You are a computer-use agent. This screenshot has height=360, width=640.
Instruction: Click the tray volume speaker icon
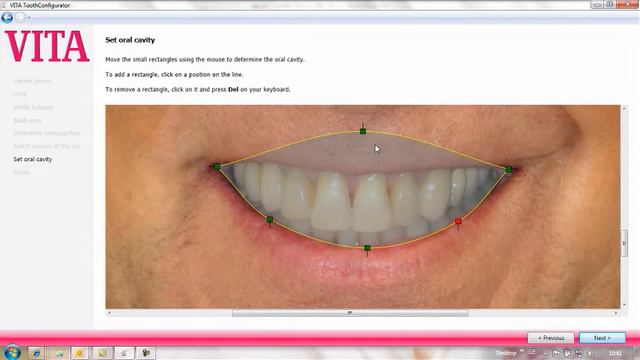tap(591, 353)
